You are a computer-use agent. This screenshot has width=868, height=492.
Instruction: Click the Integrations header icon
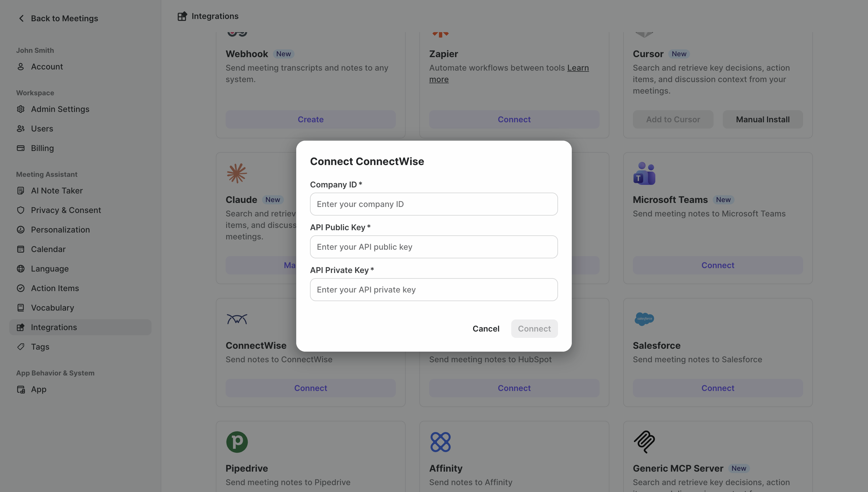pos(182,16)
